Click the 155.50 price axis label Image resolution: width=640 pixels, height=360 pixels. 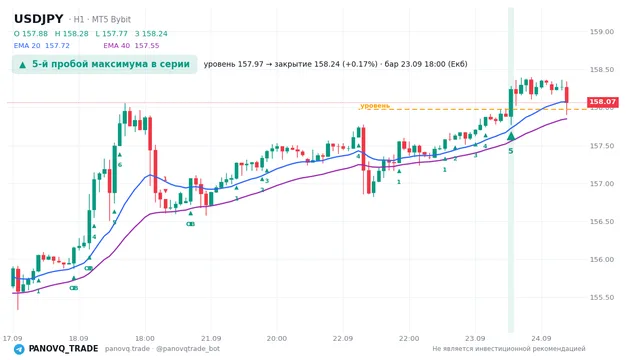tap(602, 298)
